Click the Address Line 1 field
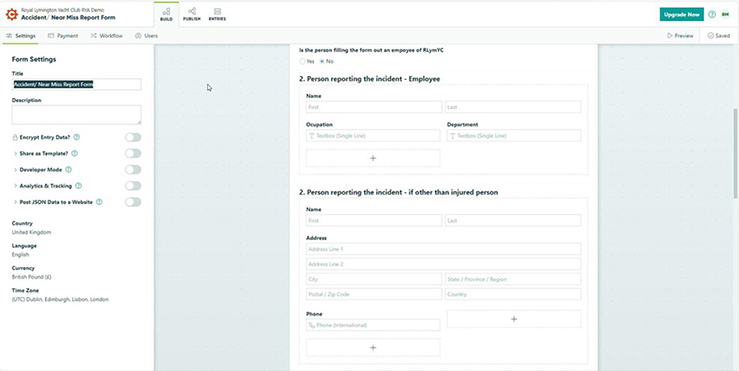Viewport: 739px width, 371px height. pyautogui.click(x=443, y=249)
